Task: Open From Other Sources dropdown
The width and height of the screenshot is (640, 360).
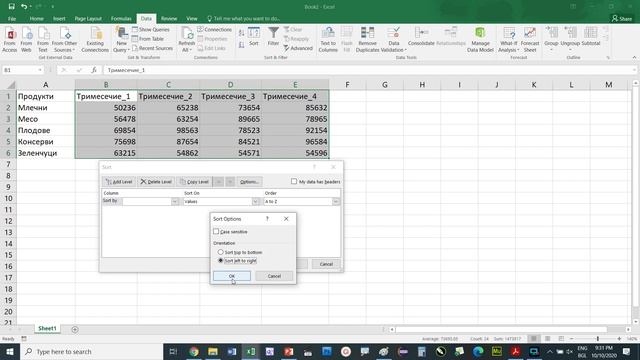Action: (x=64, y=40)
